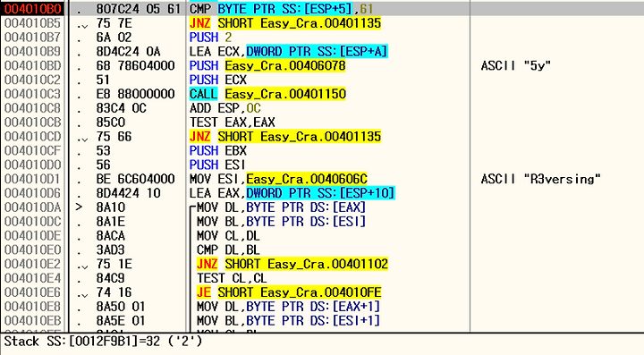Select the PUSH ECX instruction
This screenshot has height=355, width=644.
pyautogui.click(x=217, y=80)
